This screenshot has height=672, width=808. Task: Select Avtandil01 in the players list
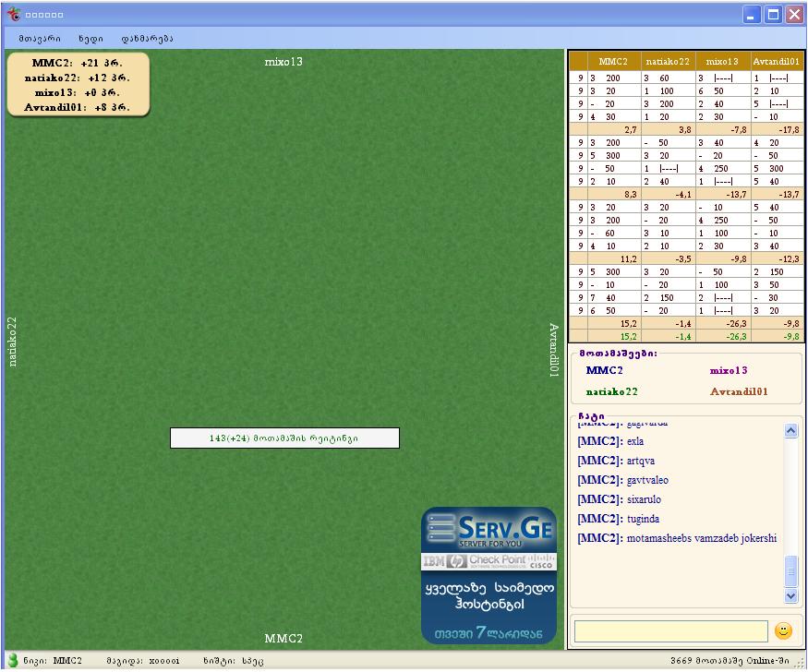click(x=739, y=392)
